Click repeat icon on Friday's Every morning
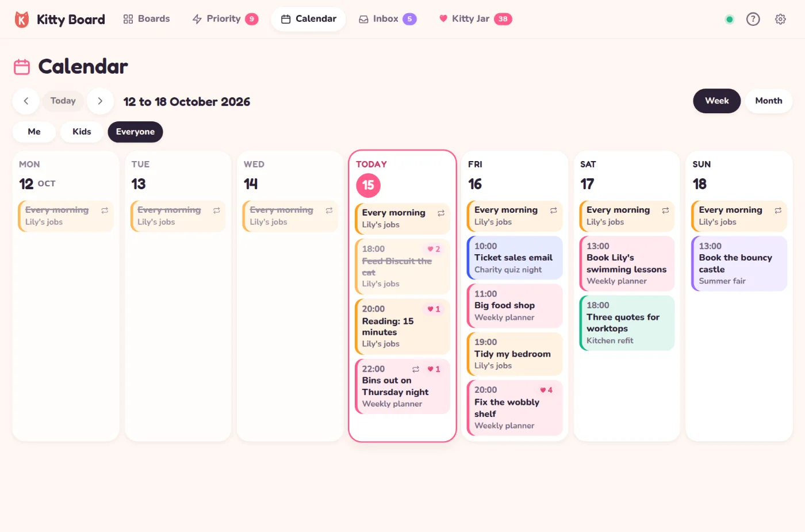This screenshot has height=532, width=805. [x=553, y=210]
